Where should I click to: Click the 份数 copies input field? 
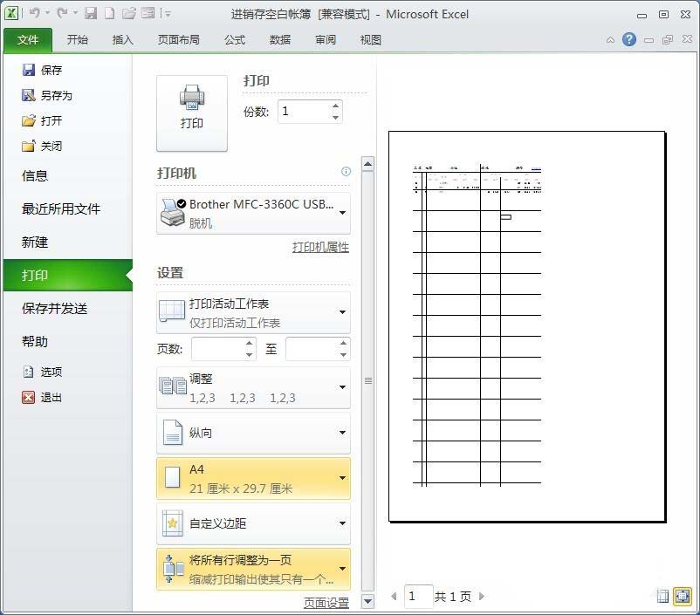click(304, 112)
